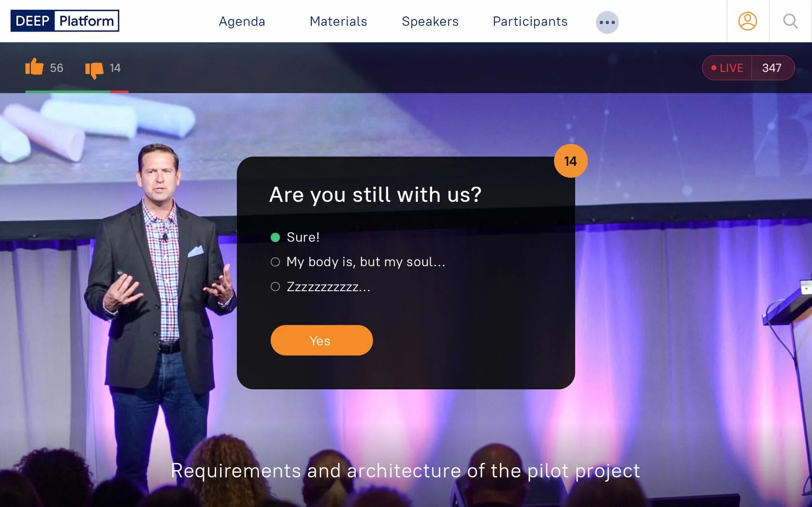Open the Materials menu item
The image size is (812, 507).
338,21
